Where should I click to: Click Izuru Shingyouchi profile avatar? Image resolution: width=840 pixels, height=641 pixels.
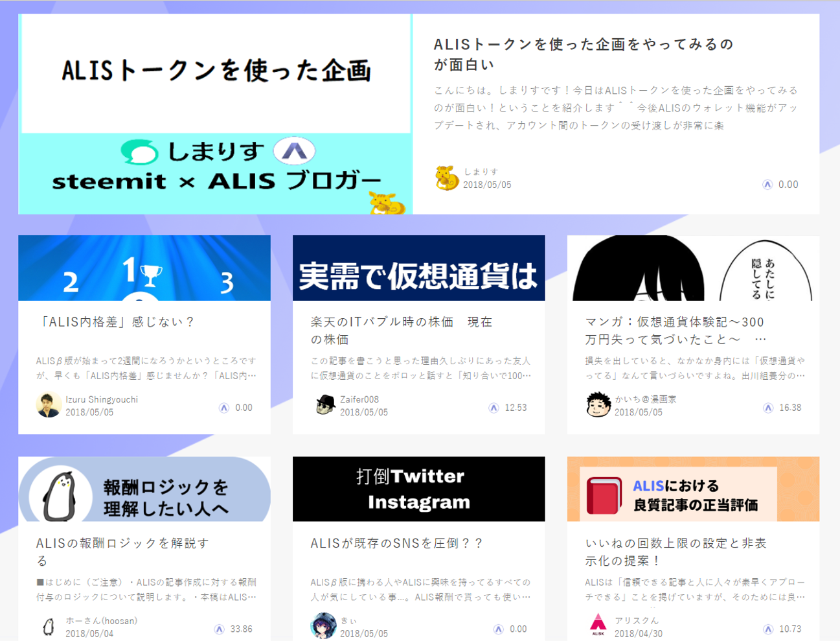tap(49, 405)
